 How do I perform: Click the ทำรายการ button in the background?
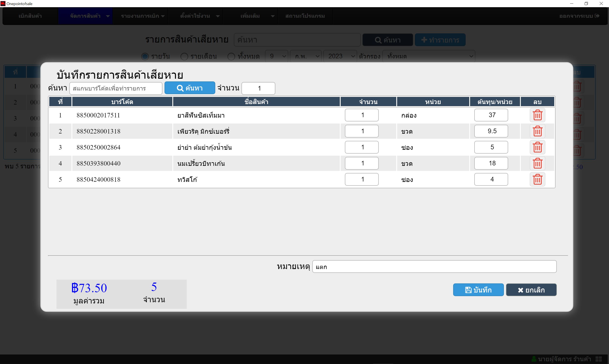click(x=440, y=40)
